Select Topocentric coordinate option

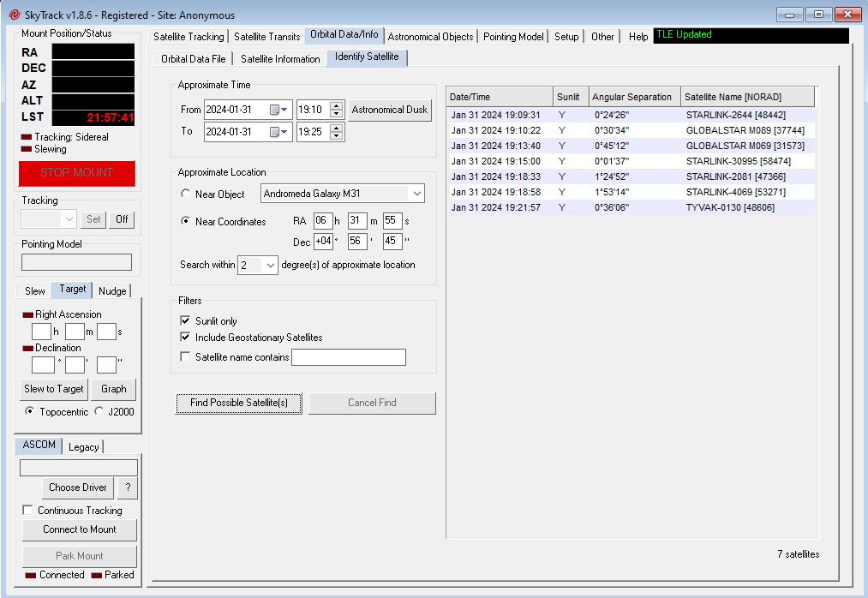tap(29, 411)
